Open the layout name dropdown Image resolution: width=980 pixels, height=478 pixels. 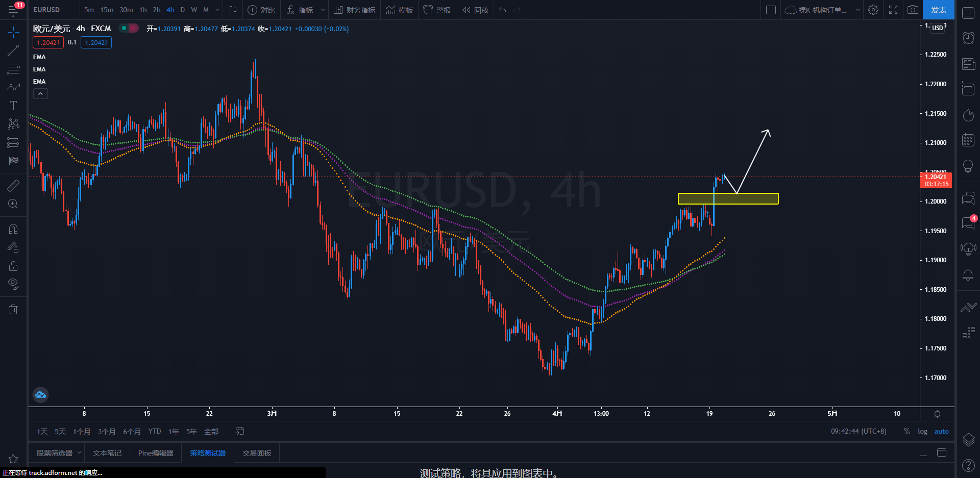tap(857, 10)
